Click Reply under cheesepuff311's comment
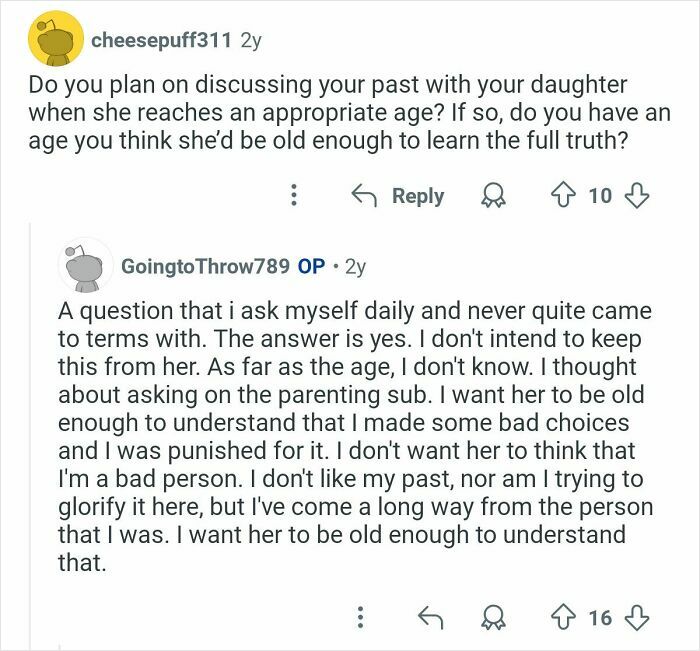This screenshot has height=651, width=700. click(x=401, y=195)
